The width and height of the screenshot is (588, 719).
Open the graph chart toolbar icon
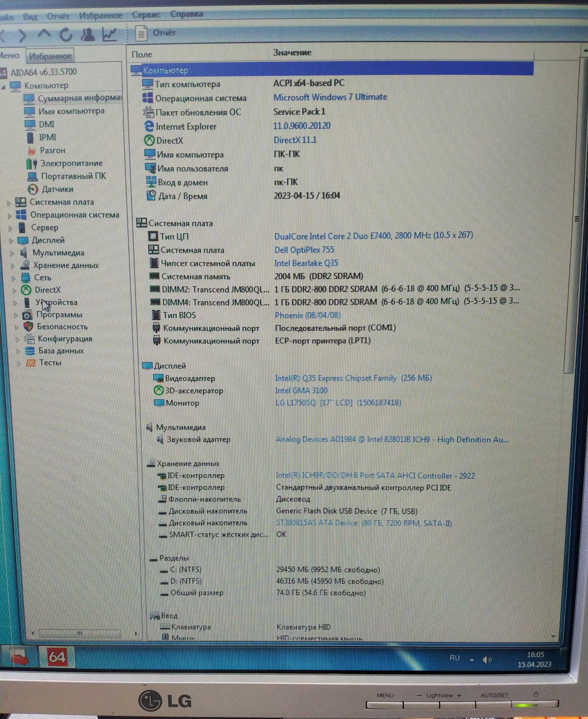tap(110, 34)
